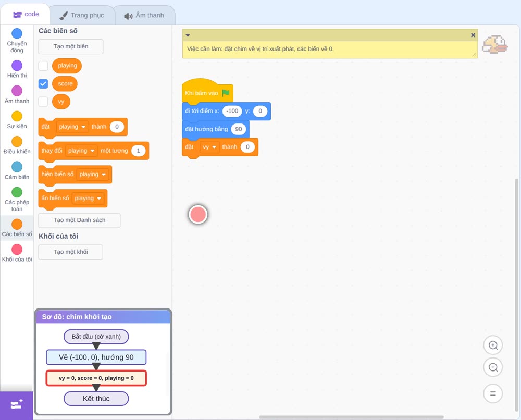Open the Hiển thị block category

17,69
